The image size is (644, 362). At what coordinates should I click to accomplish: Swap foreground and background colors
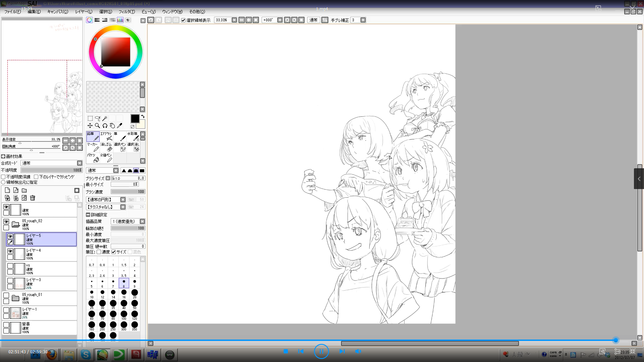pyautogui.click(x=143, y=117)
